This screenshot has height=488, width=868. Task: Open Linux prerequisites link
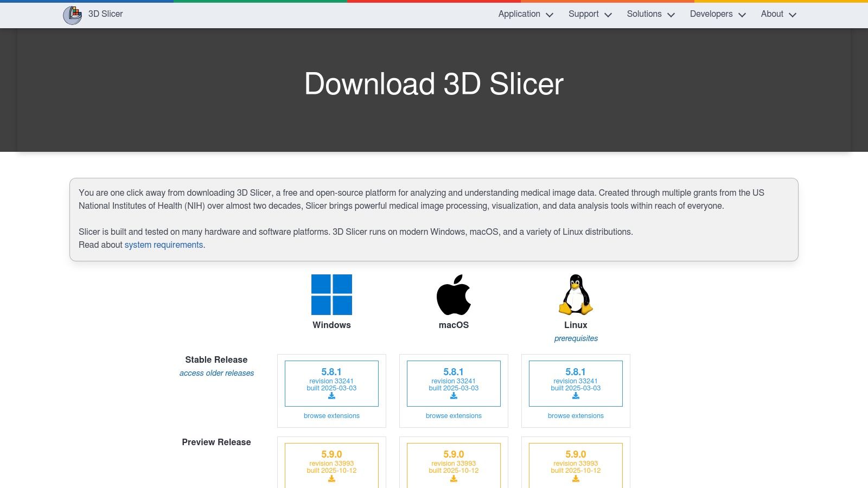pyautogui.click(x=576, y=338)
